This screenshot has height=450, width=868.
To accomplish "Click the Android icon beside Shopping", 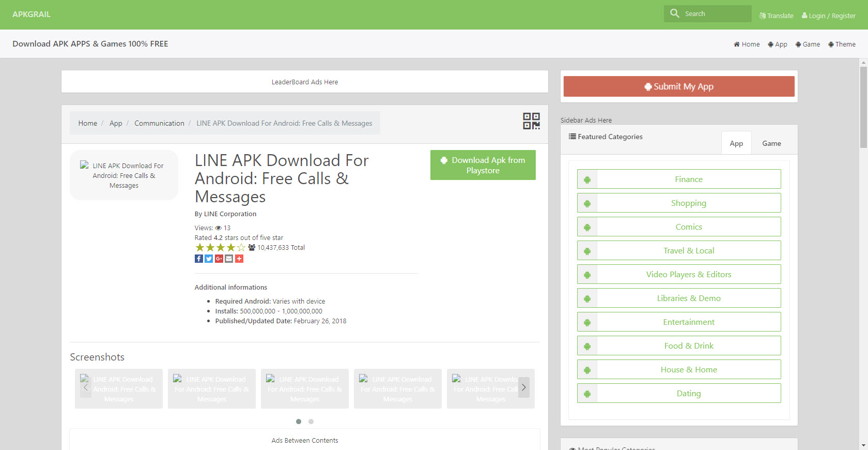I will (x=587, y=203).
